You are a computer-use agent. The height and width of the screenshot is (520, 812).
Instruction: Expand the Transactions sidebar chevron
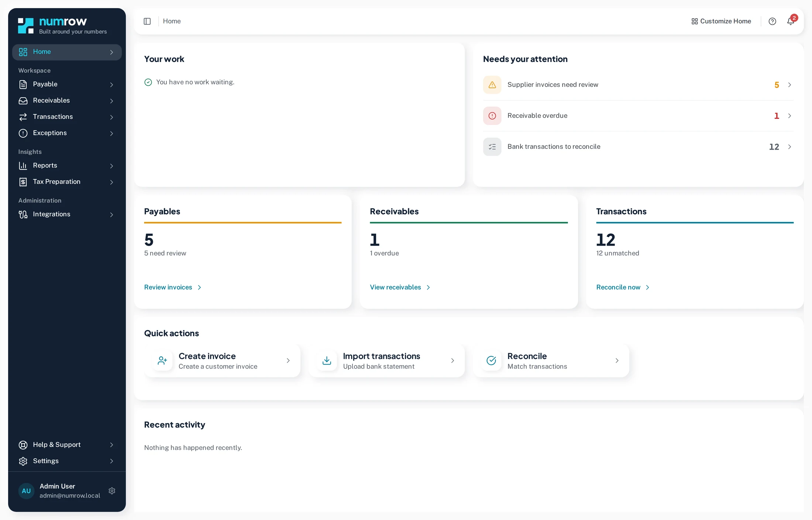[111, 117]
